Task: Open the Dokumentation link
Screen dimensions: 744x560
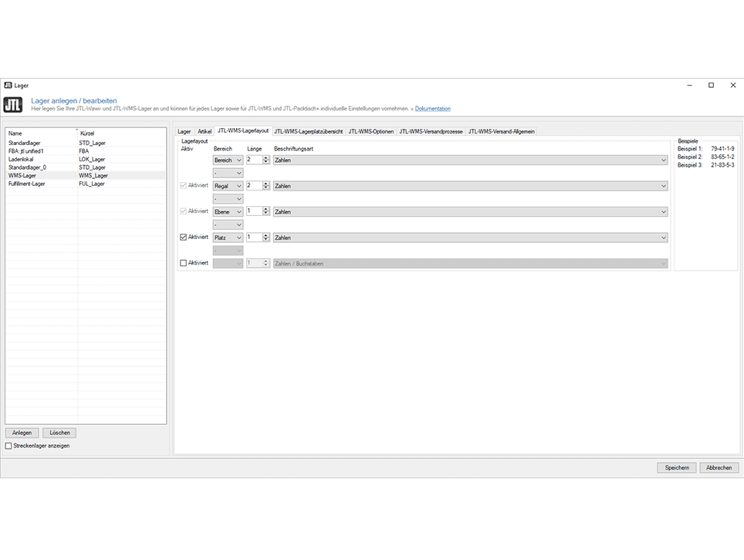Action: coord(432,109)
